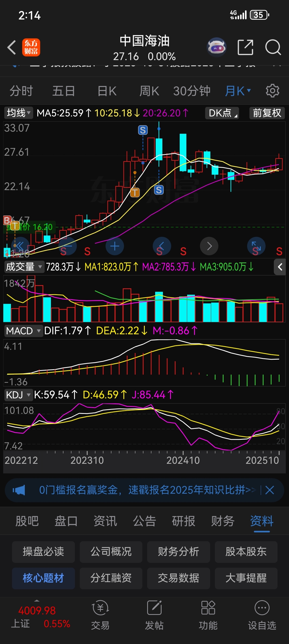Tap the 操盘必读 button

tap(43, 551)
